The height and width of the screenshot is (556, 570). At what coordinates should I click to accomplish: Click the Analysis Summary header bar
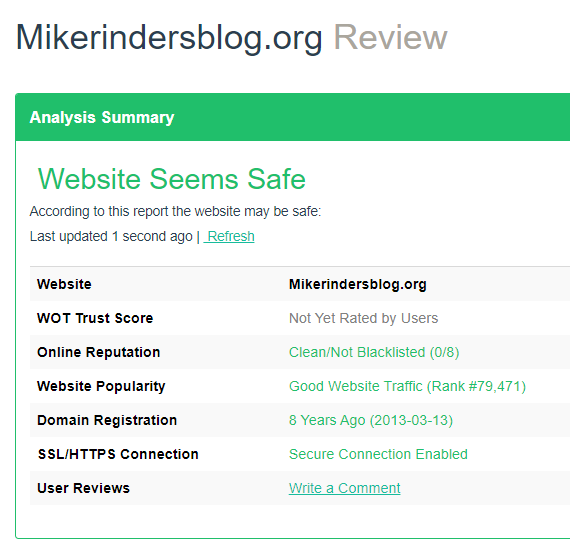(293, 117)
